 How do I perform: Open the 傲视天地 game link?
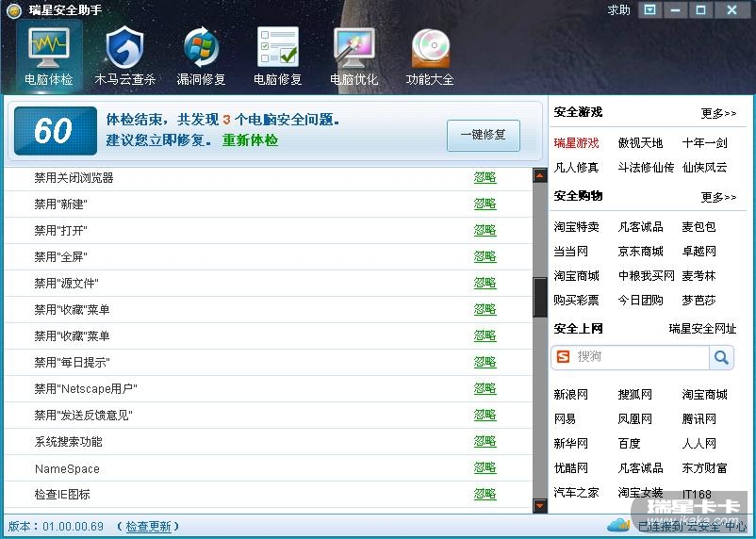tap(640, 143)
